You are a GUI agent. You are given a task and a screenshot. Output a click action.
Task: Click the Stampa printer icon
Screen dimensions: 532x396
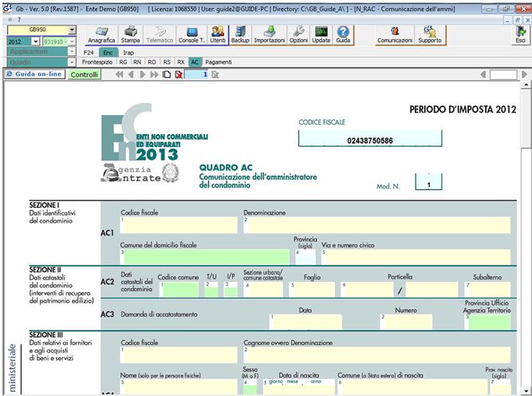tap(130, 35)
